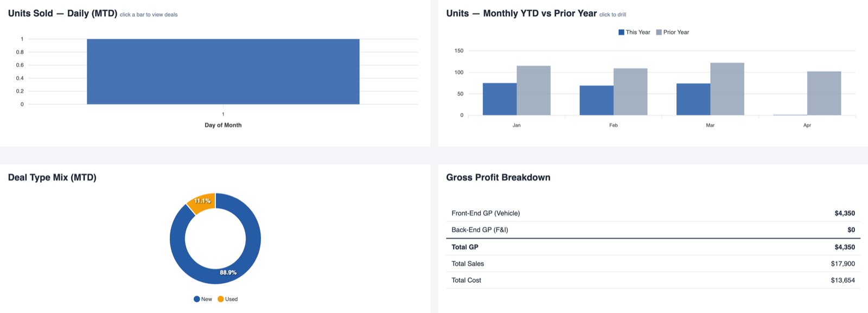Click the Total Sales row showing $17,900
Image resolution: width=868 pixels, height=313 pixels.
844,264
